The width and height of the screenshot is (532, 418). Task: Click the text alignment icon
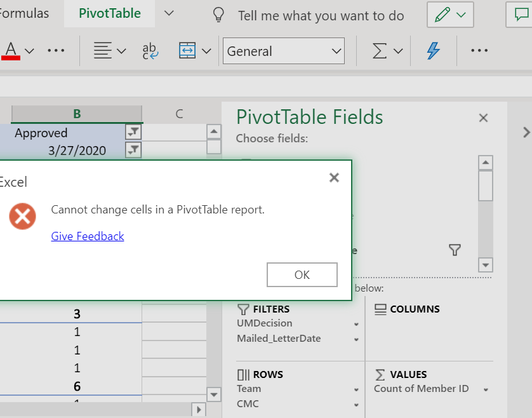click(102, 51)
